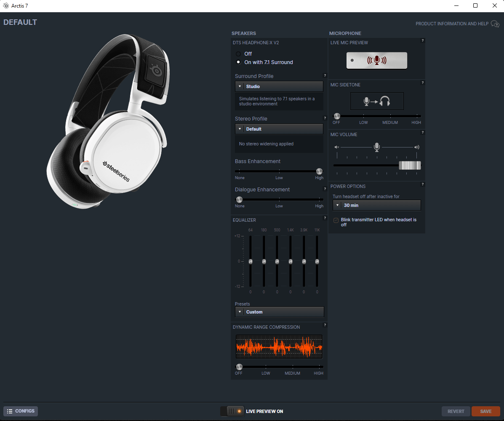Open the Stereo Profile Default dropdown
The image size is (504, 421).
coord(279,129)
